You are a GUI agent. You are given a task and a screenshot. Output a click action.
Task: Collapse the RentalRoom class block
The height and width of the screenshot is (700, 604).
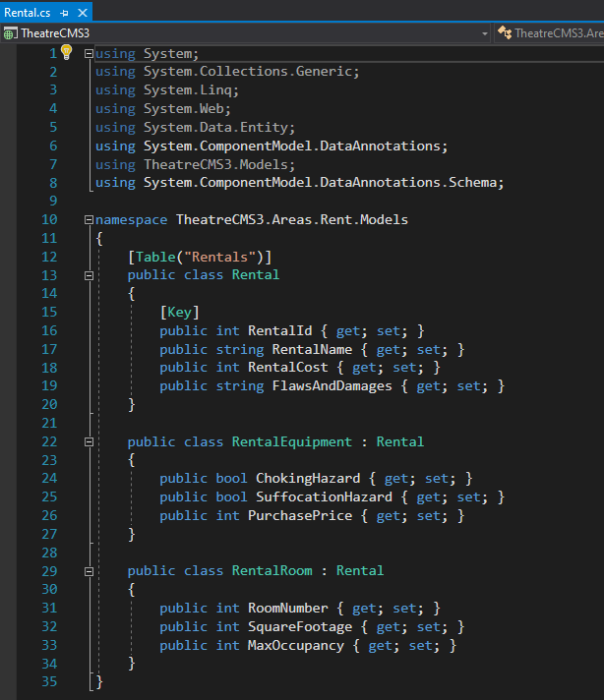[x=89, y=571]
